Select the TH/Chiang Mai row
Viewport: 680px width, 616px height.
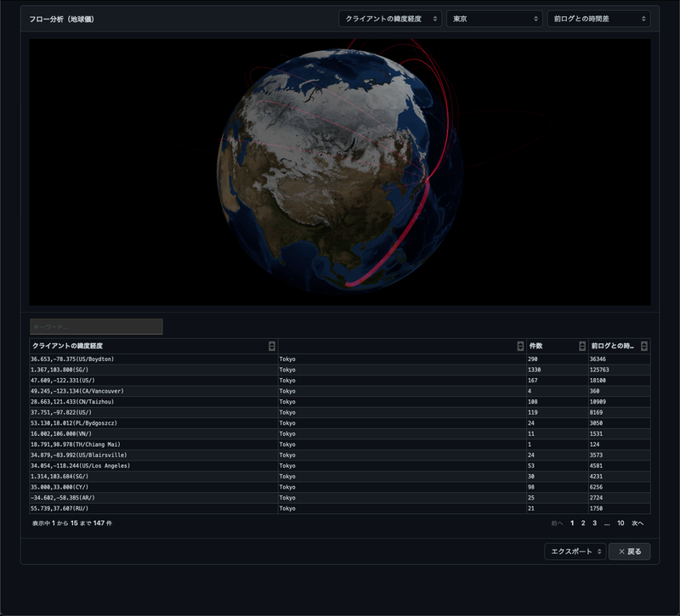(153, 444)
